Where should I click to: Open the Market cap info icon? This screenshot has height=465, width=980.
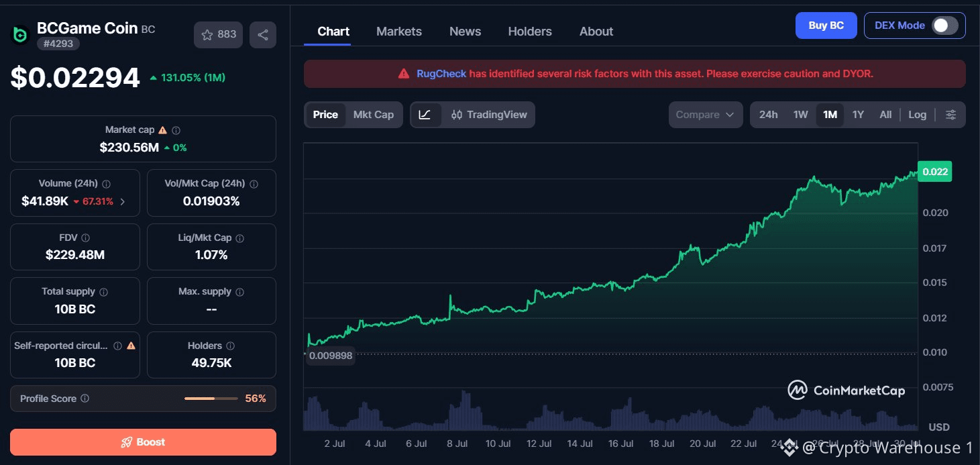pyautogui.click(x=176, y=130)
